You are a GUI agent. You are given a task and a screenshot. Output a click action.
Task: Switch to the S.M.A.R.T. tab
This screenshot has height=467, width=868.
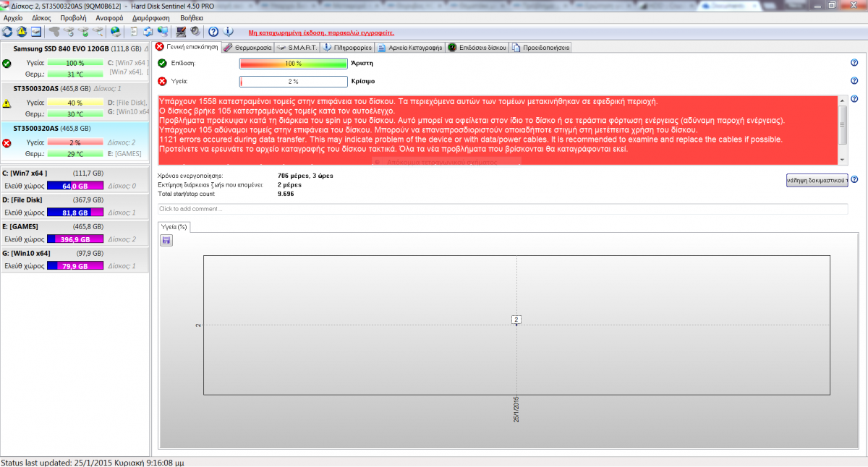coord(297,47)
